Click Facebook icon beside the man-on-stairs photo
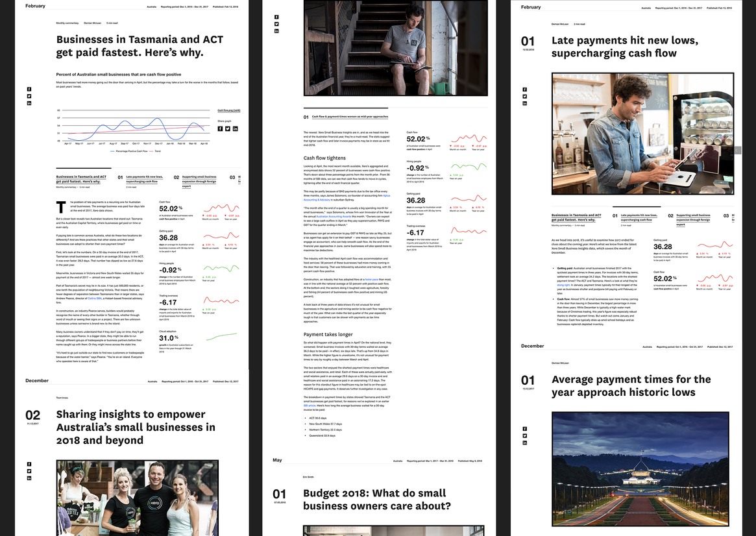The width and height of the screenshot is (756, 536). pos(276,17)
